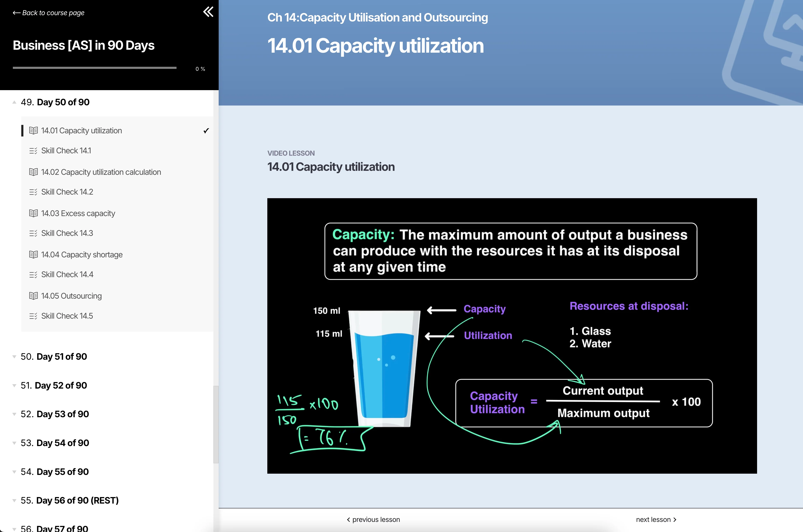Go back to course page
Screen dimensions: 803x532
tap(48, 13)
